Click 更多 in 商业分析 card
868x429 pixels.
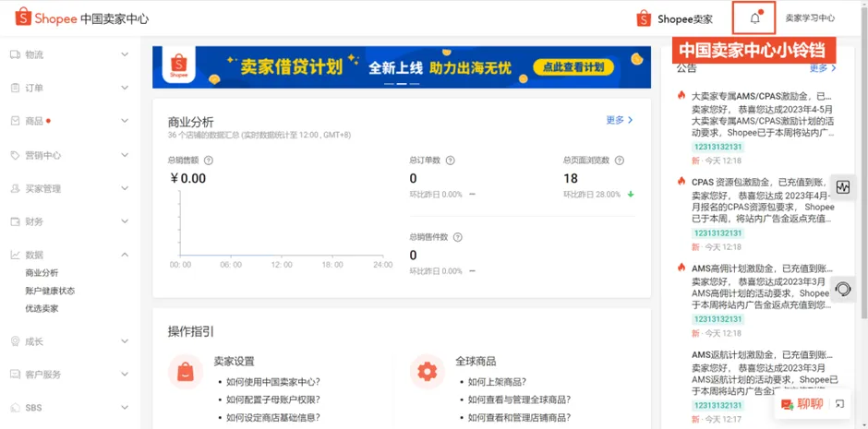620,120
